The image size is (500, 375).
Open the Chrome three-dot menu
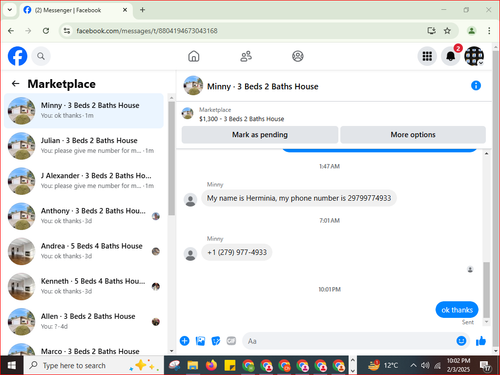point(489,31)
